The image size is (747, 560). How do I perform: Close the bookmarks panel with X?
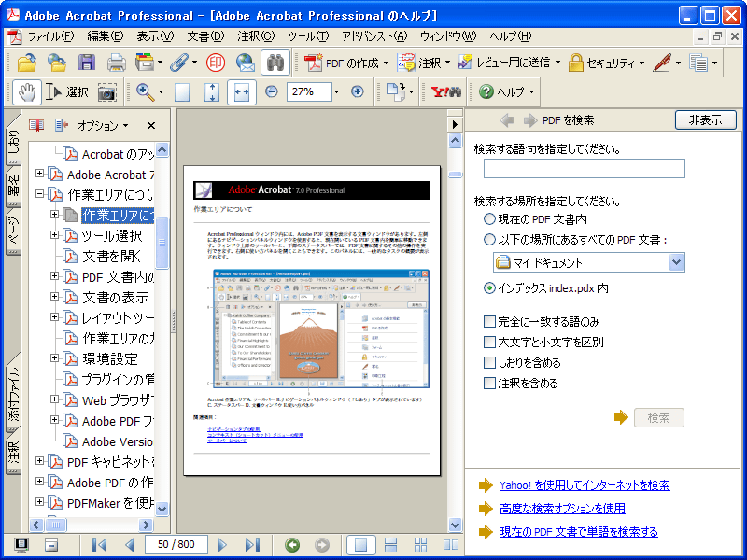(151, 125)
